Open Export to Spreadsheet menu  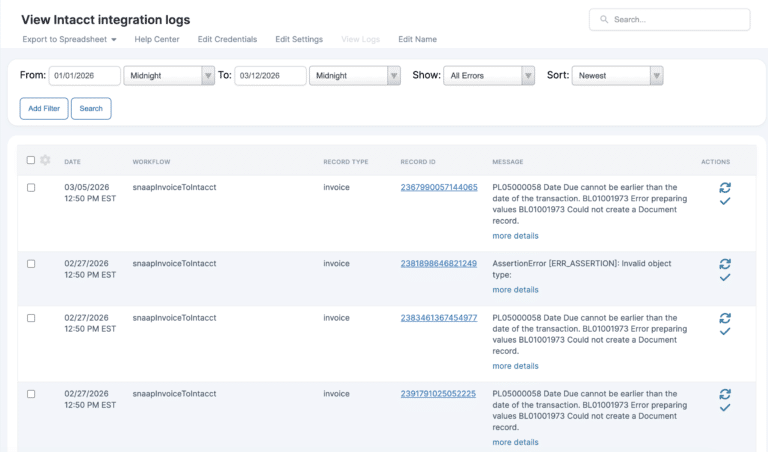(x=69, y=39)
